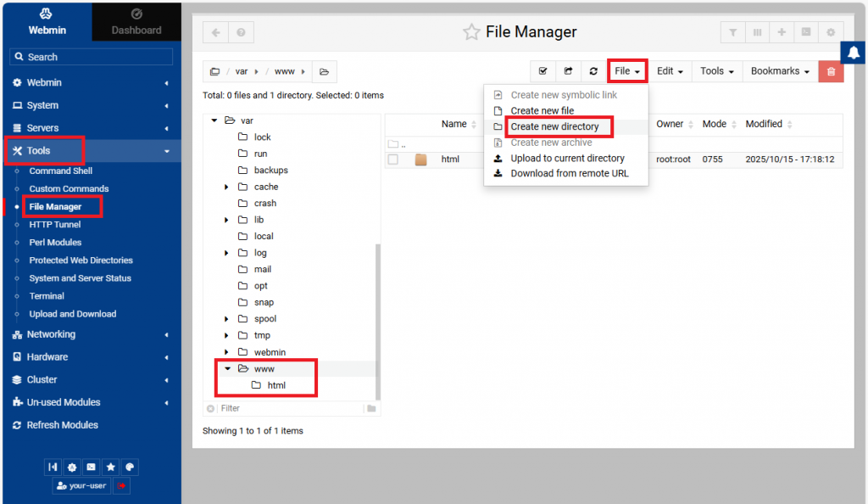The image size is (868, 504).
Task: Click the red delete trash icon
Action: 831,71
